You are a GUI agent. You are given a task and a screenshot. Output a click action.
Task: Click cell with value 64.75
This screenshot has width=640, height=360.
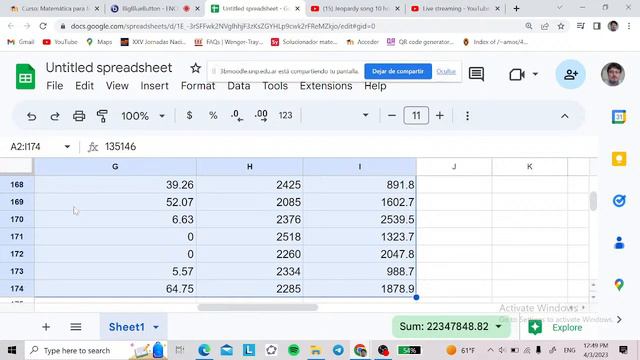pos(115,289)
